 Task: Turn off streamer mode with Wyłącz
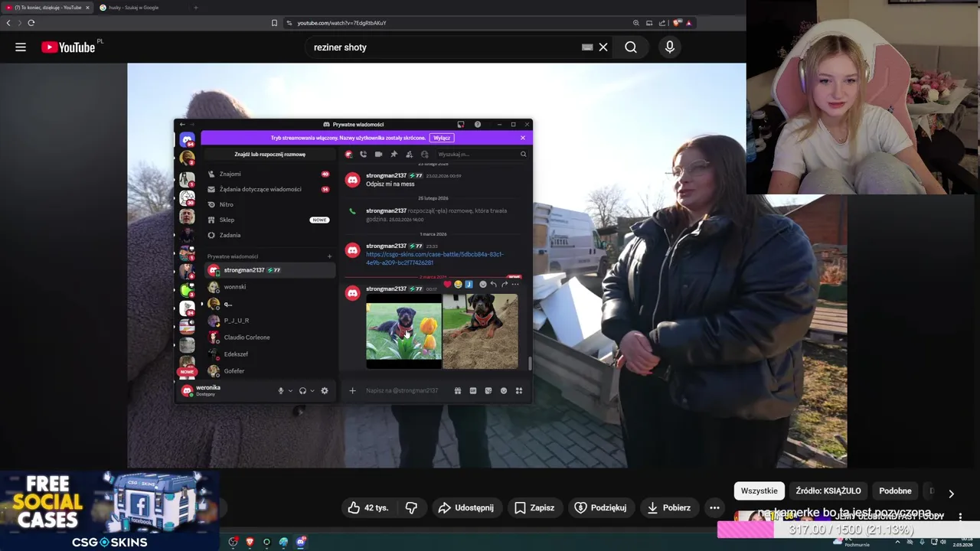441,138
